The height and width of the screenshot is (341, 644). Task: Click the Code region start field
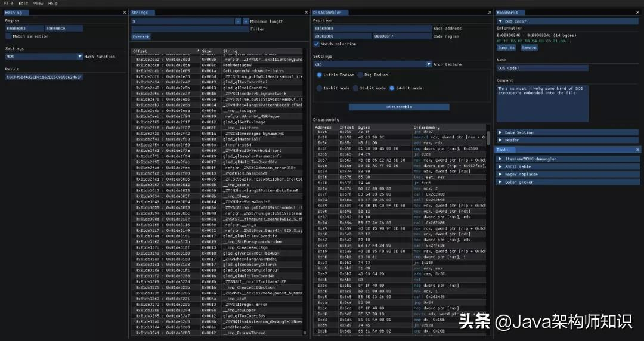click(342, 36)
